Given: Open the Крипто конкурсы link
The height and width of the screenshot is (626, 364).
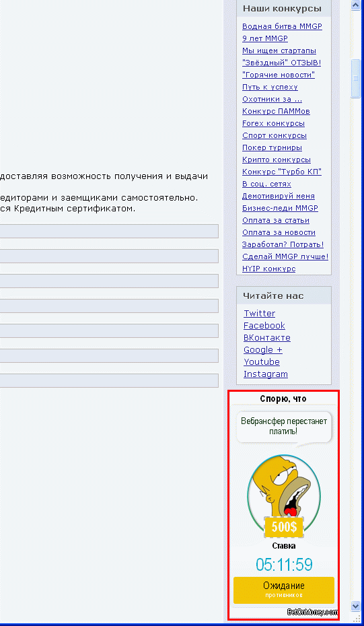Looking at the screenshot, I should point(276,160).
